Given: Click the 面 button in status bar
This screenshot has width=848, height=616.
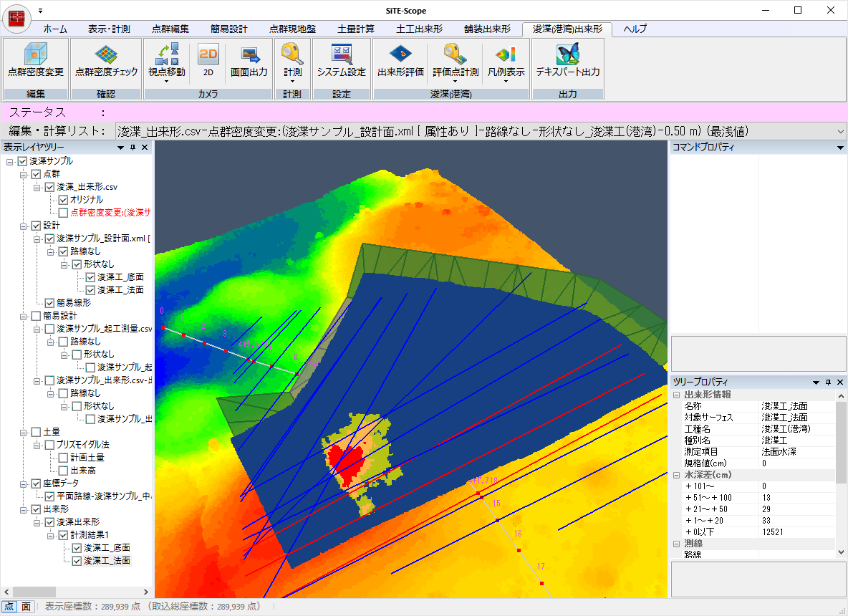Looking at the screenshot, I should point(26,607).
